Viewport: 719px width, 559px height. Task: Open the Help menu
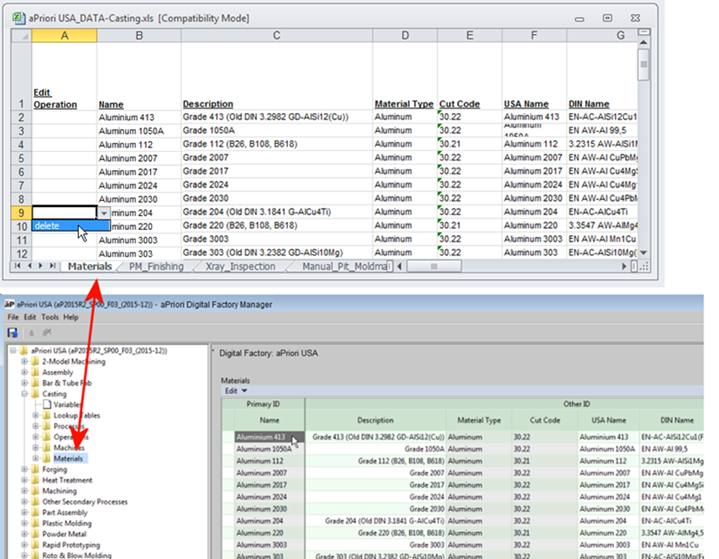(71, 317)
